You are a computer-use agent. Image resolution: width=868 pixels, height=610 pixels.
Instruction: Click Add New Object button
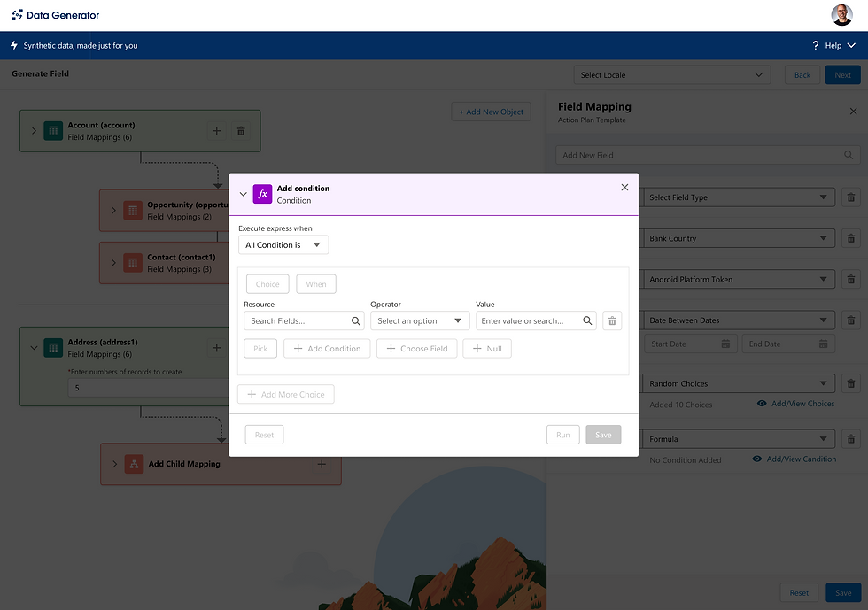491,112
